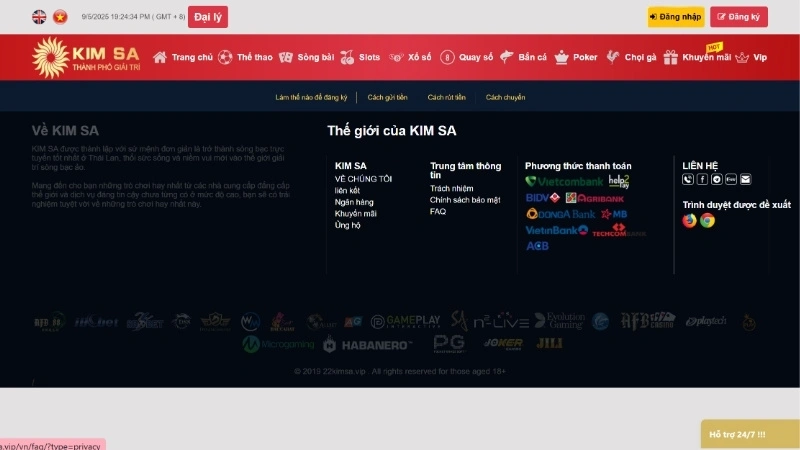800x450 pixels.
Task: Click the Chrome browser icon
Action: pos(707,220)
